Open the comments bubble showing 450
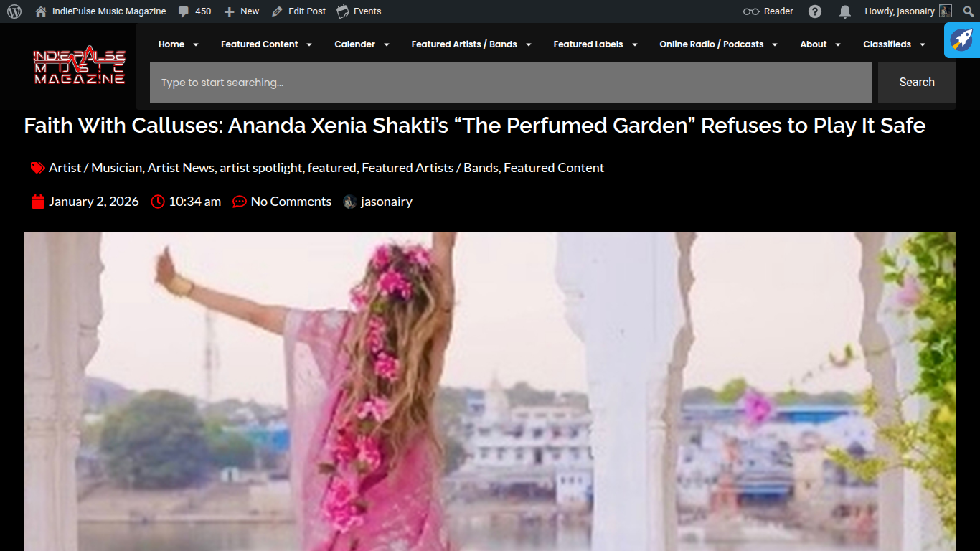 point(194,11)
